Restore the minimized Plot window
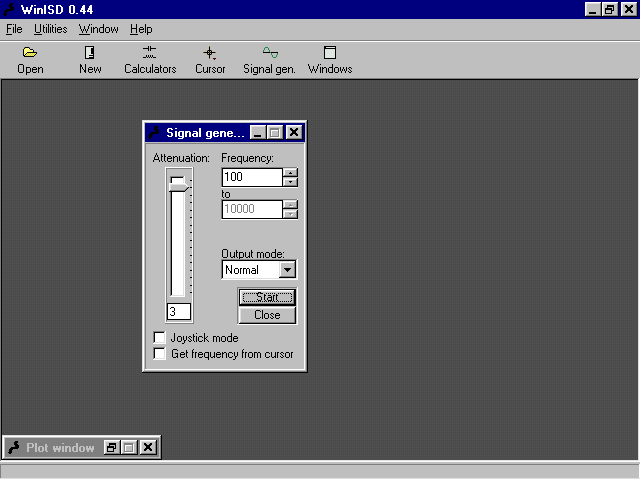 point(111,448)
